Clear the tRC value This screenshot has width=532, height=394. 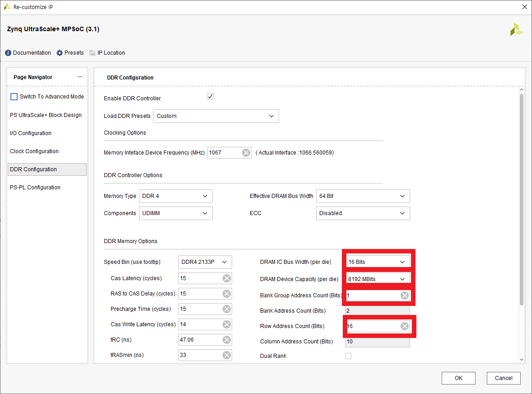click(x=227, y=340)
